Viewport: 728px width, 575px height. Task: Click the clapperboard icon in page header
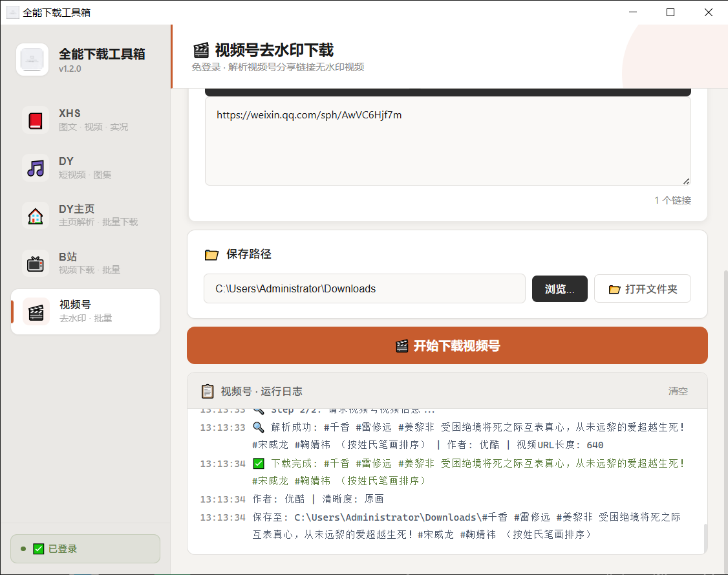pyautogui.click(x=201, y=50)
